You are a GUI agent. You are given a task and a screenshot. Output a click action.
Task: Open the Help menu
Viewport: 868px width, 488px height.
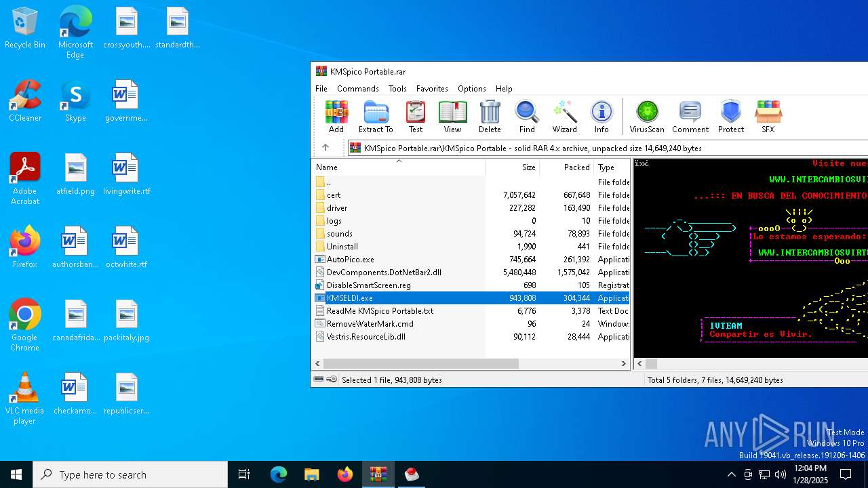tap(504, 89)
